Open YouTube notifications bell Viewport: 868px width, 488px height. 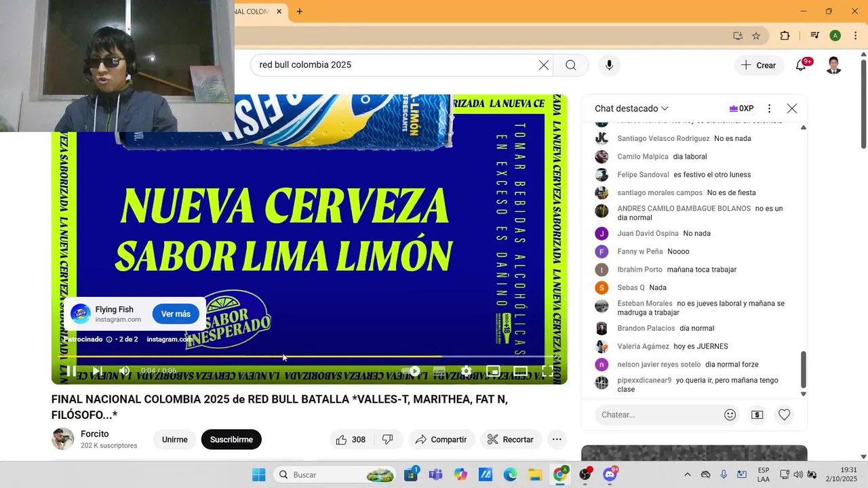click(802, 65)
